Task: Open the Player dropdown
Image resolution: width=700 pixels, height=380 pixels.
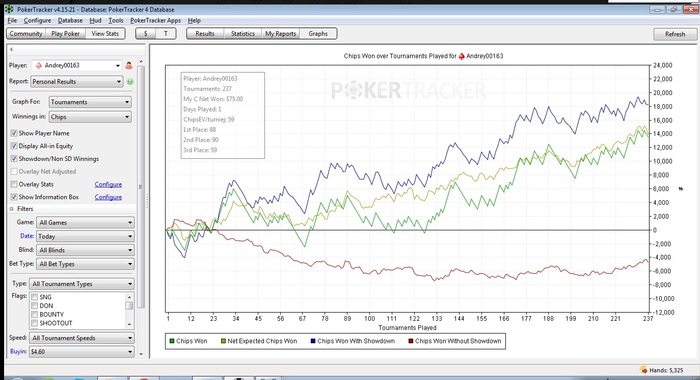Action: pos(76,66)
